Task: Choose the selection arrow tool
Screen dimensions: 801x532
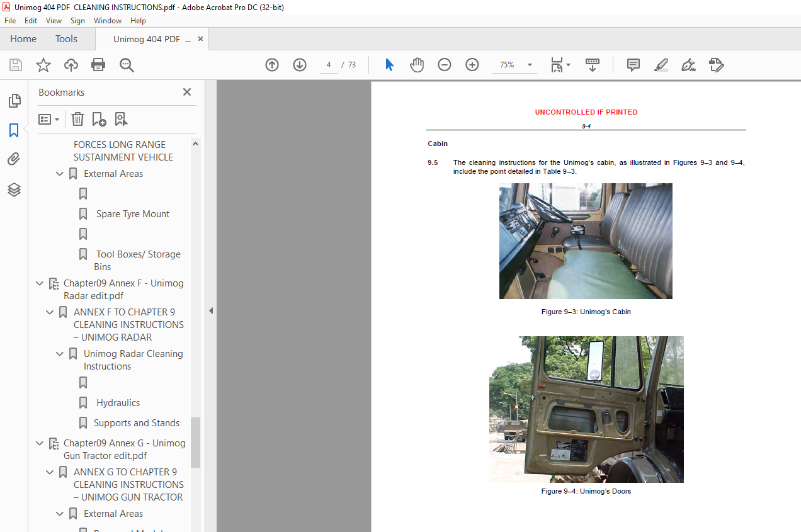Action: point(390,65)
